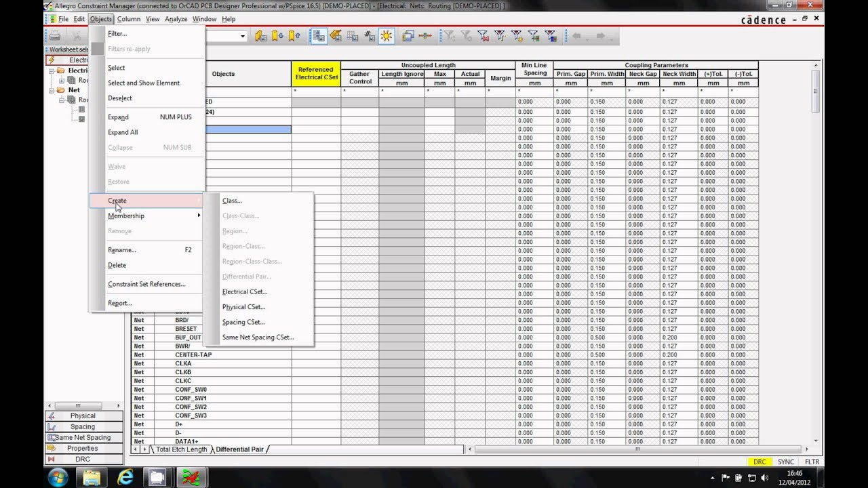The image size is (868, 488).
Task: Open the Same Net Spacing panel
Action: pos(83,437)
